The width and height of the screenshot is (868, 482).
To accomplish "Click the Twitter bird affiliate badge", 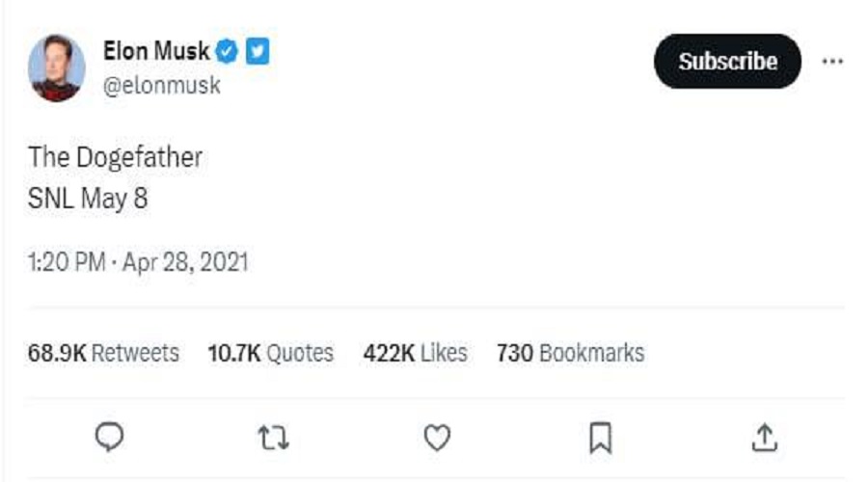I will [x=258, y=51].
